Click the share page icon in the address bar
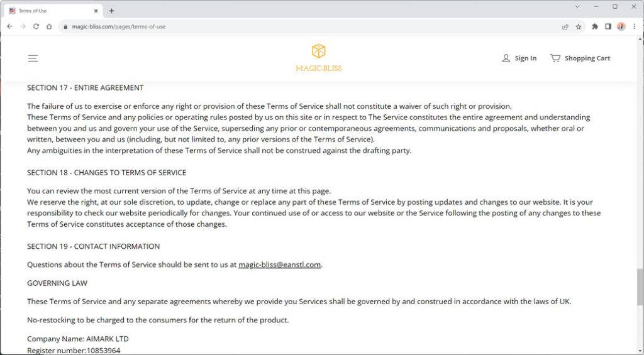The image size is (644, 355). click(565, 26)
